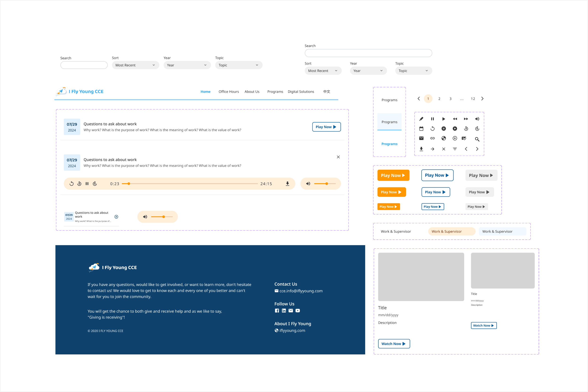
Task: Jump to page 12 in the pagination
Action: (x=473, y=98)
